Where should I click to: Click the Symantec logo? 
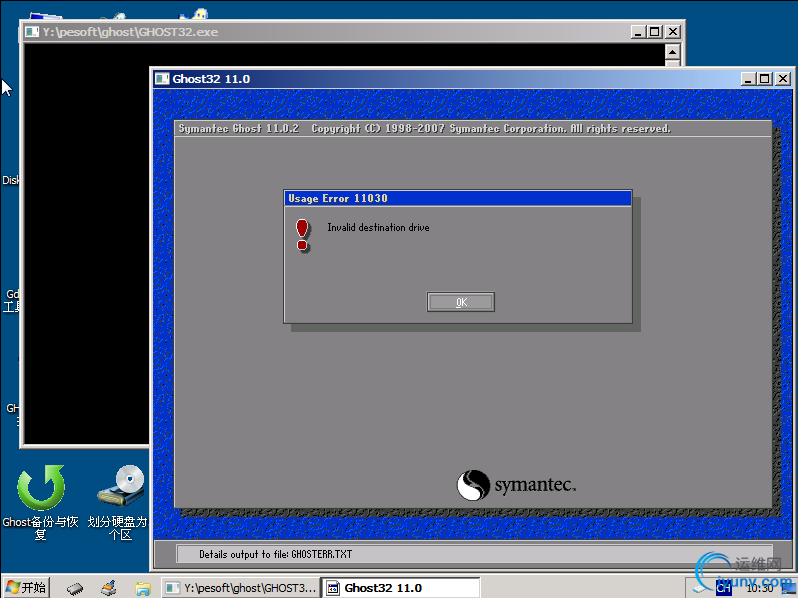tap(516, 485)
